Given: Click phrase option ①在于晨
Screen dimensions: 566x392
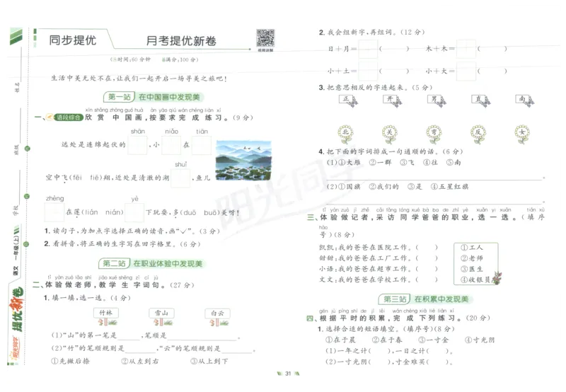Looking at the screenshot, I should pos(340,340).
